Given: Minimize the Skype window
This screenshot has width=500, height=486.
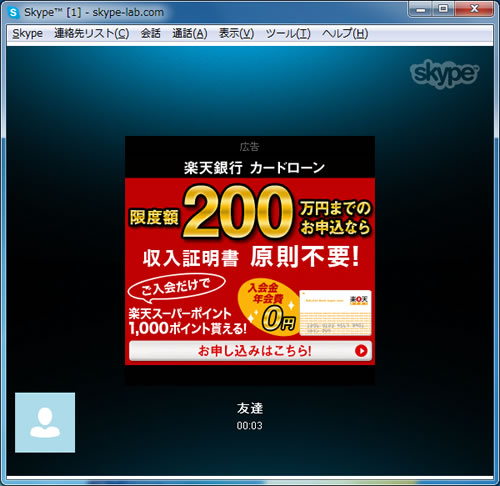Looking at the screenshot, I should coord(421,9).
